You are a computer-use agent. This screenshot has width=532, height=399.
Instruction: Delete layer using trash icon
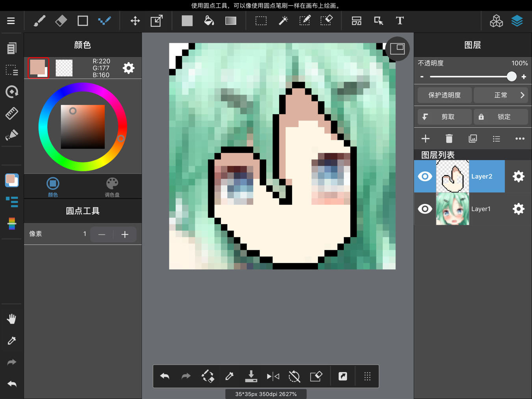(449, 139)
